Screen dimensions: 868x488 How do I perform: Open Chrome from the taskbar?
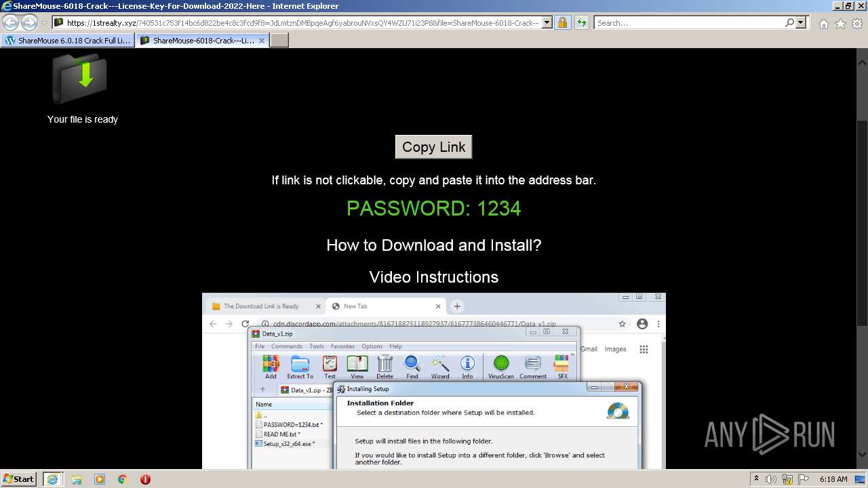click(x=123, y=479)
